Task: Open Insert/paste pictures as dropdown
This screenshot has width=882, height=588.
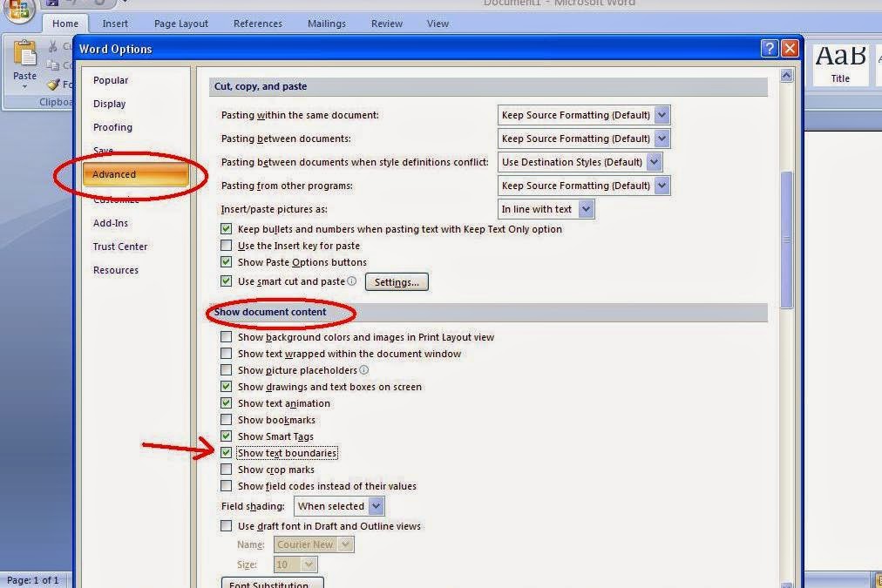Action: [546, 209]
